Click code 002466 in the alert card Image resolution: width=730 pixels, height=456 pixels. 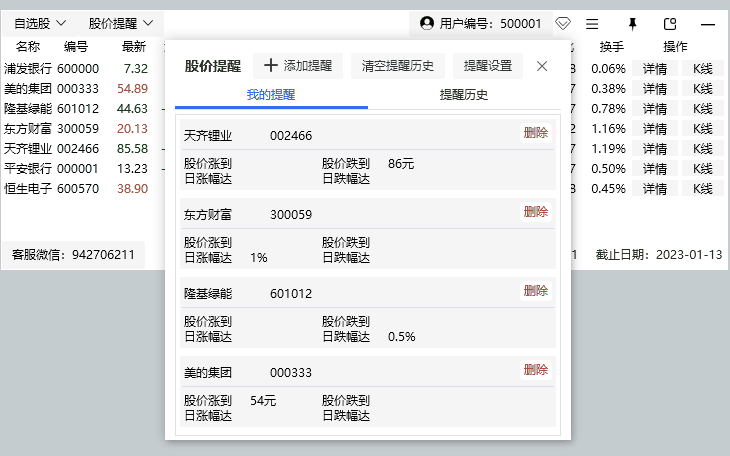point(291,136)
